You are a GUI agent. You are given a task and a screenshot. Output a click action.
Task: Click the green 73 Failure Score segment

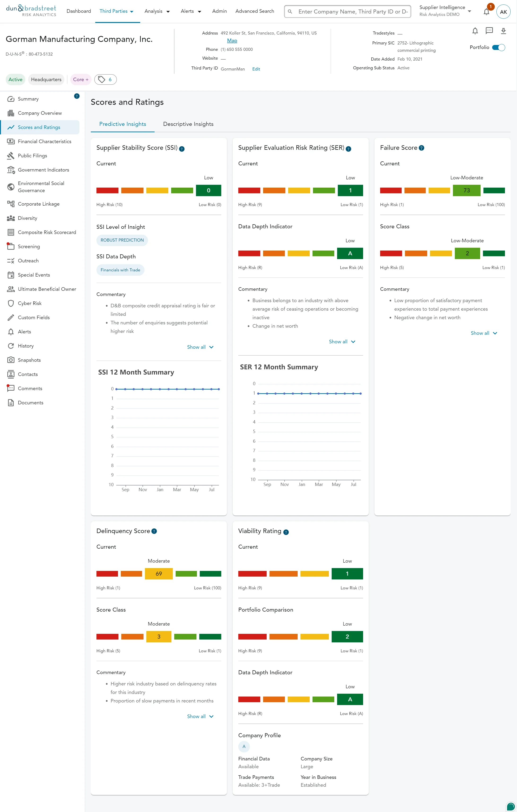(466, 190)
